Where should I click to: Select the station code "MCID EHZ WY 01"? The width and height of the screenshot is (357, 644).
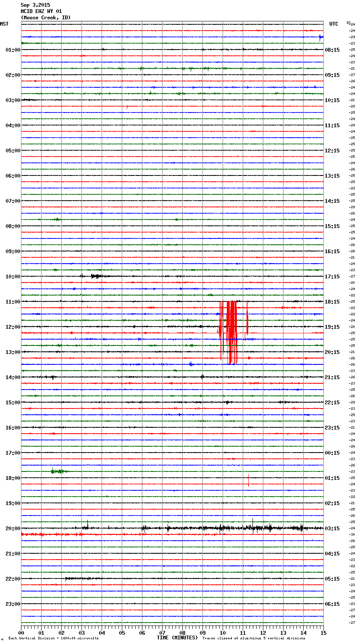point(41,11)
